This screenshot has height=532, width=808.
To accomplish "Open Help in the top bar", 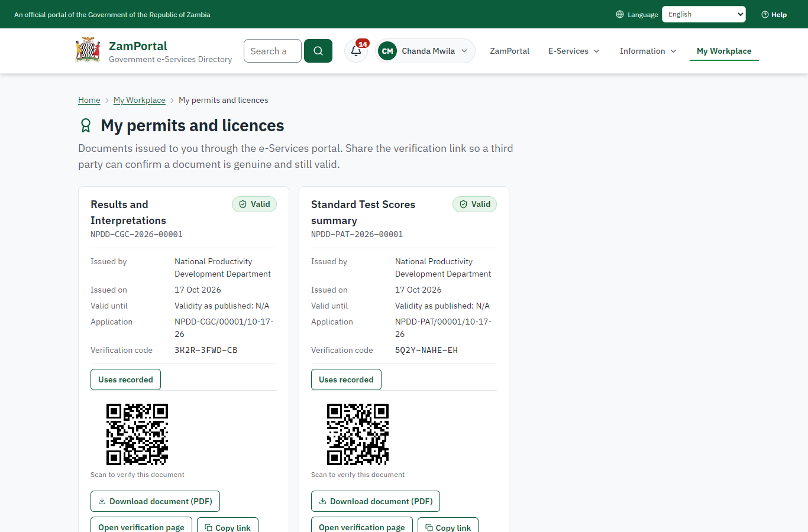I will point(774,14).
